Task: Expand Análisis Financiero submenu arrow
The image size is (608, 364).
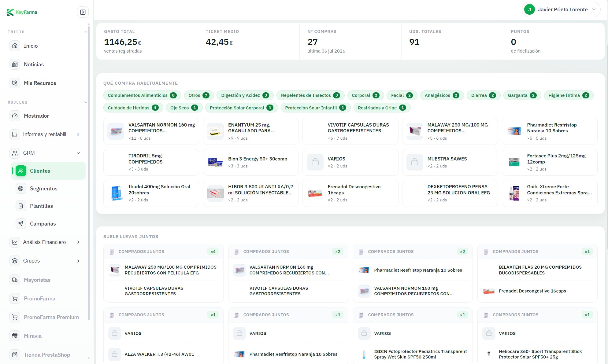Action: pos(78,242)
